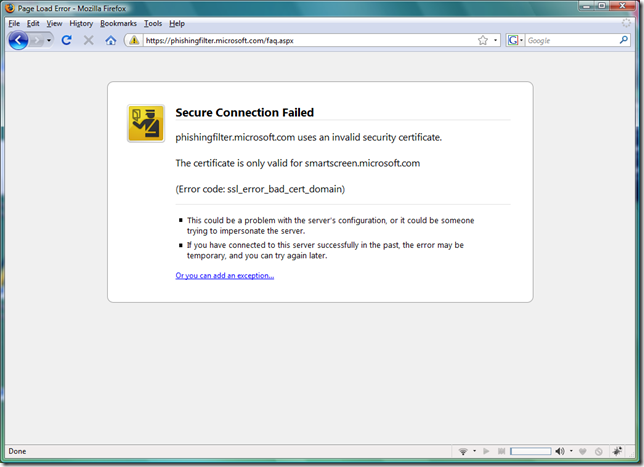This screenshot has height=467, width=644.
Task: Open the Edit menu
Action: (x=33, y=23)
